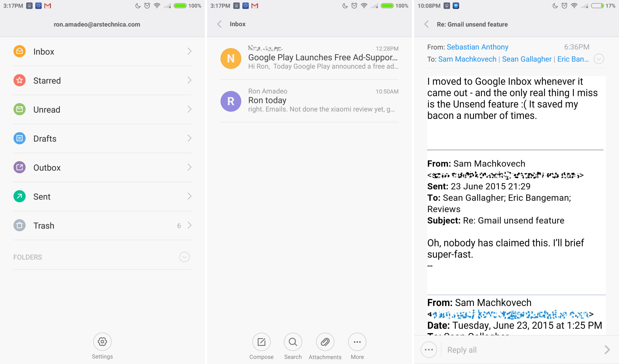Tap the Search magnifier icon
The image size is (619, 364).
[x=293, y=342]
